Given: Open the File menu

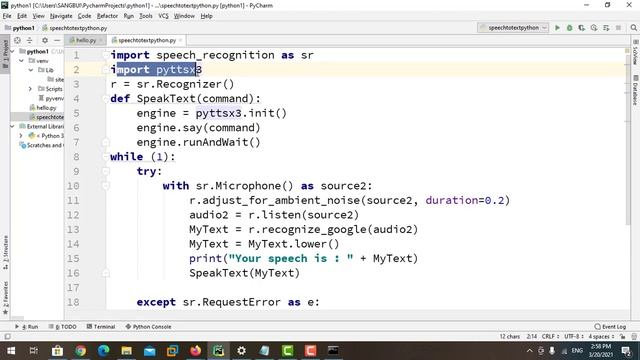Looking at the screenshot, I should (x=7, y=16).
